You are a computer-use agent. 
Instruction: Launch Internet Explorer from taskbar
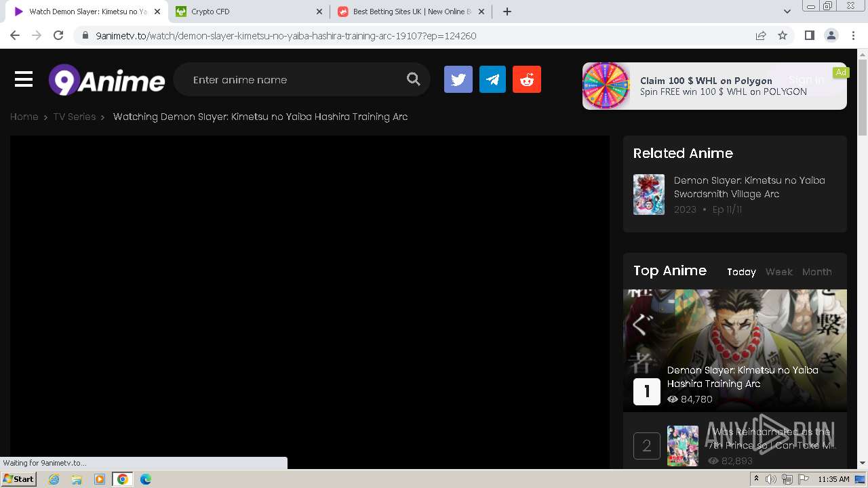point(54,479)
